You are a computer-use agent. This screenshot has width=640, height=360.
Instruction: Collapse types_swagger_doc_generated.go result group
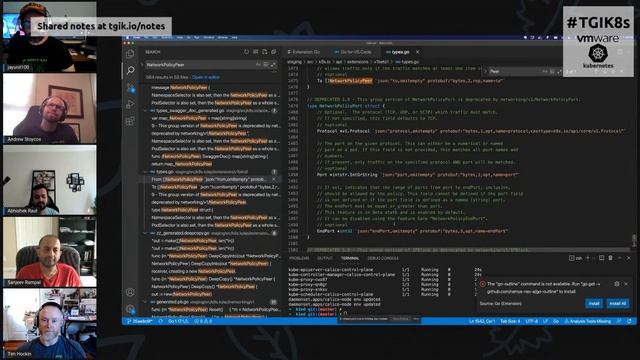coord(146,111)
